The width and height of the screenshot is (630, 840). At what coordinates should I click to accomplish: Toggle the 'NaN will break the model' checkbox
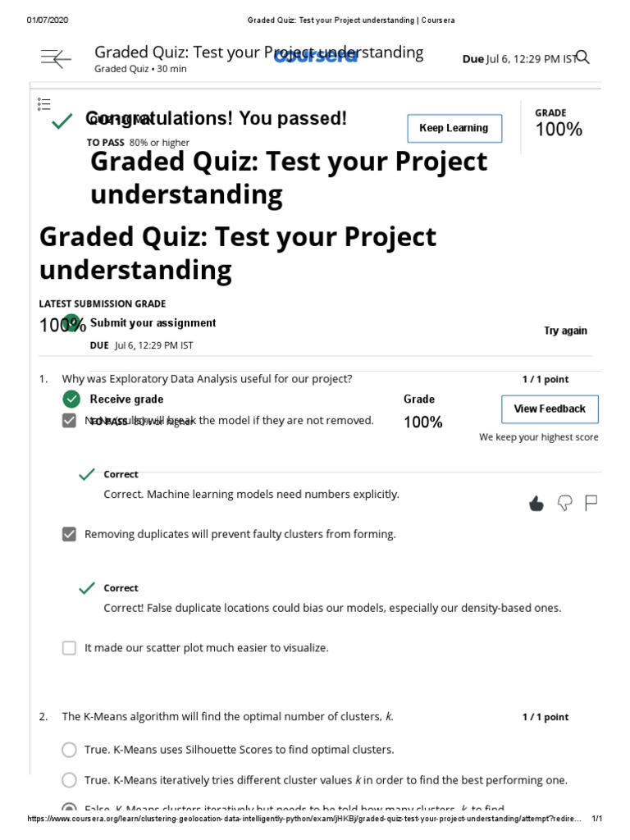pos(69,421)
